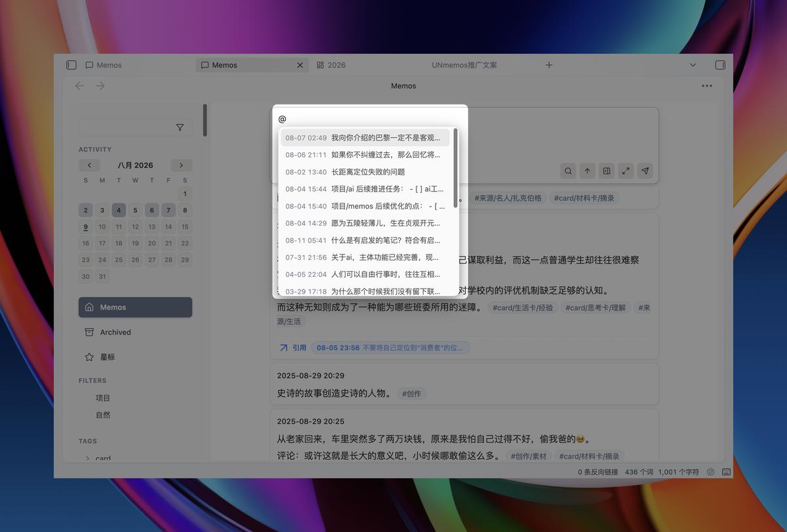The height and width of the screenshot is (532, 787).
Task: Click the editor side panel layout icon
Action: coord(607,171)
